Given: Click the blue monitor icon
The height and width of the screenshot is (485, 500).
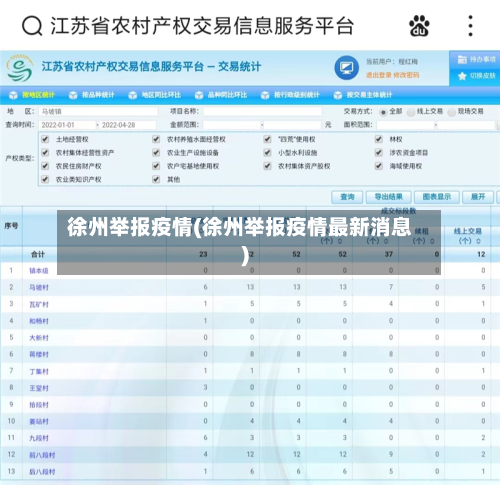Looking at the screenshot, I should [x=347, y=68].
